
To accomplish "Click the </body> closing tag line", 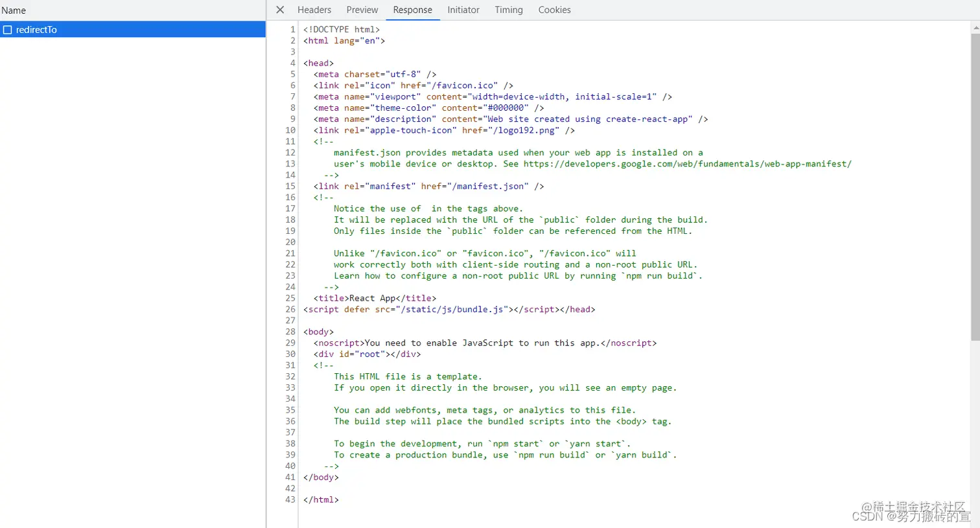I will click(321, 477).
